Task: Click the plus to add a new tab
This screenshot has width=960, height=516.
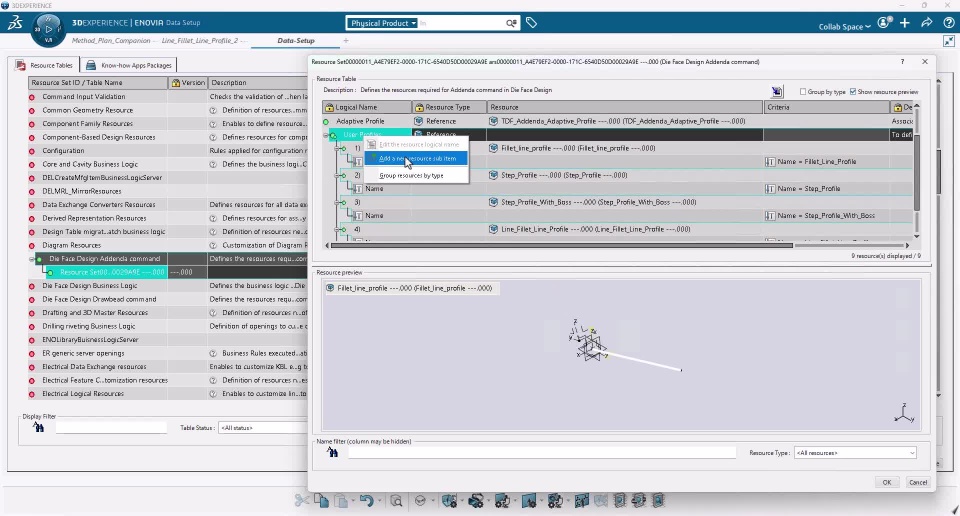Action: 346,41
